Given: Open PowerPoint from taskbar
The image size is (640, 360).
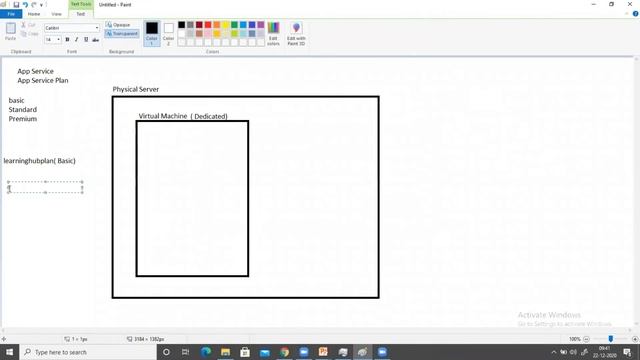Looking at the screenshot, I should [x=323, y=352].
